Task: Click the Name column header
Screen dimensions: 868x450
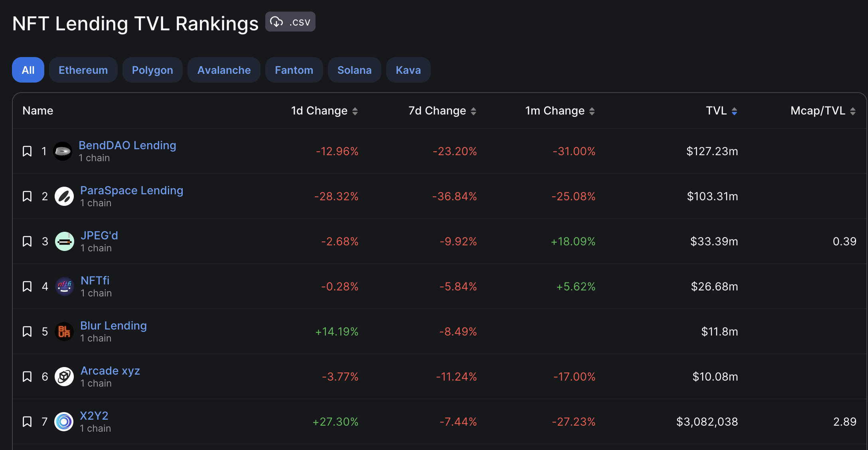Action: (x=38, y=111)
